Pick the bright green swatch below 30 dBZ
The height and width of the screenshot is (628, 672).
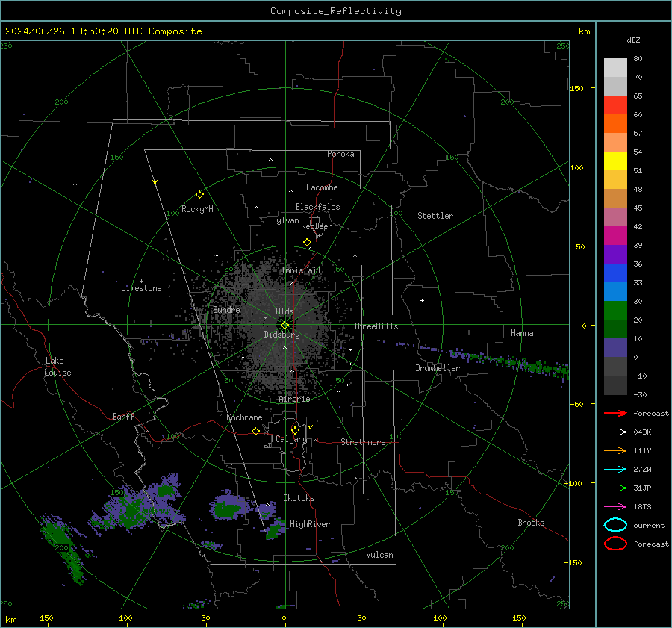pyautogui.click(x=615, y=311)
